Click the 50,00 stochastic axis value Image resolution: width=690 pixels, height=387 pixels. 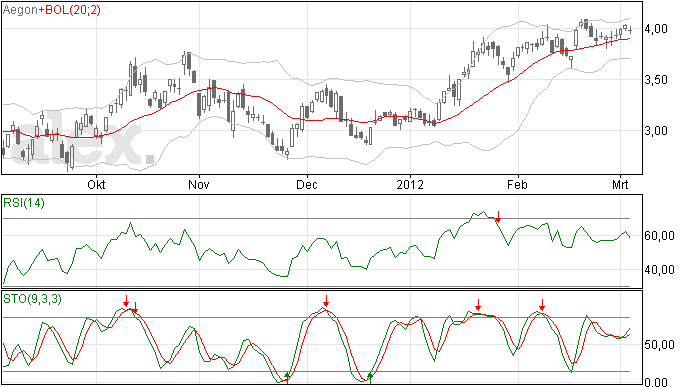pos(659,345)
